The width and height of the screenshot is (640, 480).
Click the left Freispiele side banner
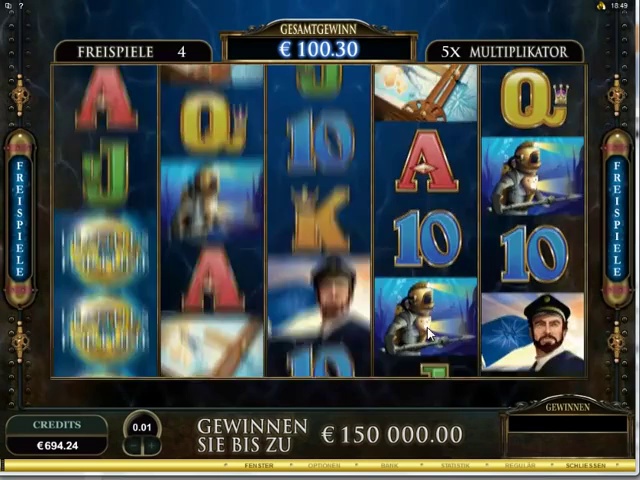[20, 219]
